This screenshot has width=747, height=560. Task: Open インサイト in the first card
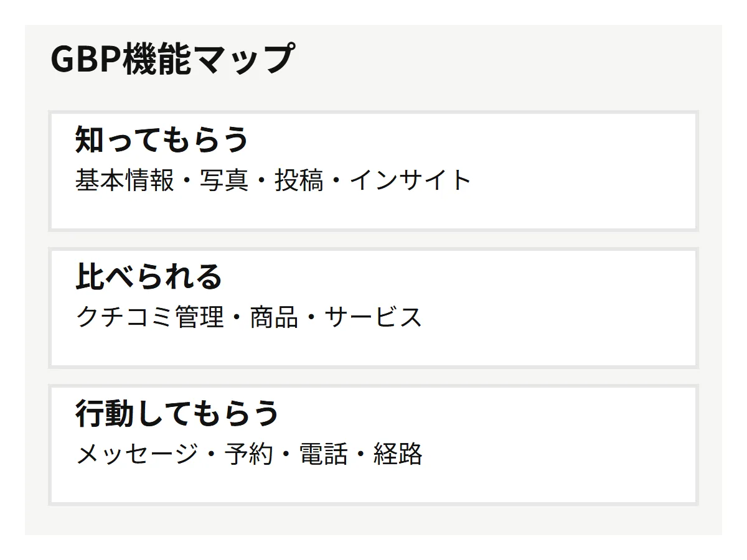pyautogui.click(x=410, y=180)
